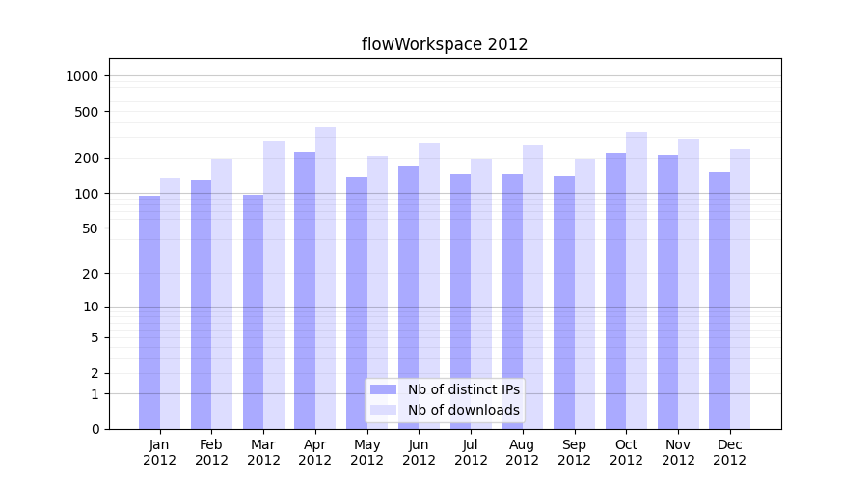Screen dimensions: 868x482
Task: Click the March downloads bar
Action: pyautogui.click(x=274, y=284)
